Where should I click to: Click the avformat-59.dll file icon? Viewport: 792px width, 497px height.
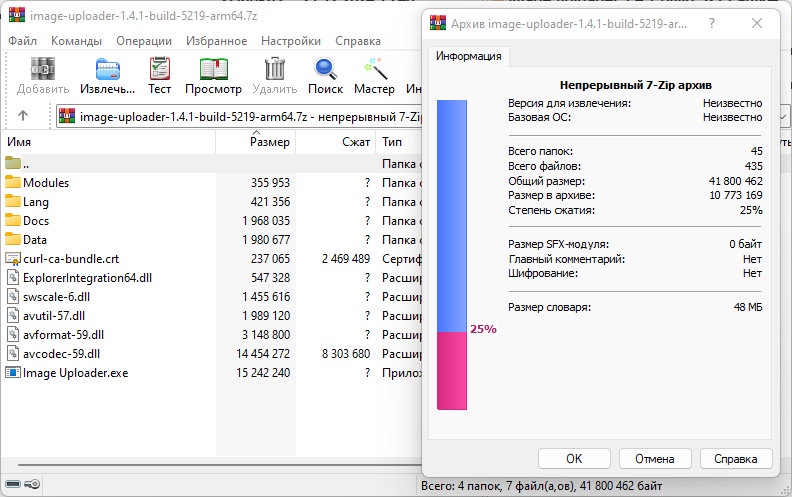click(x=13, y=334)
